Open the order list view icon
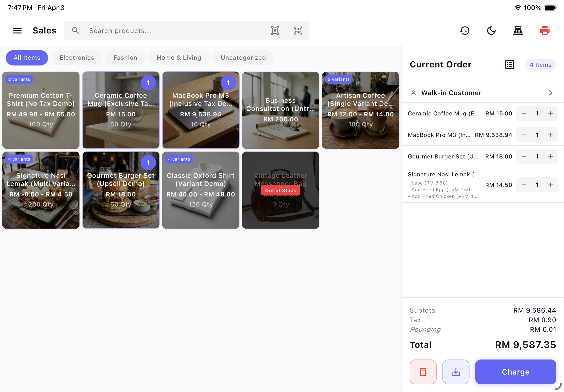 pos(509,65)
